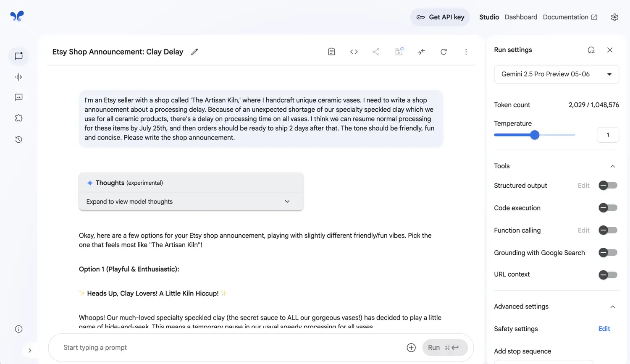The height and width of the screenshot is (364, 630).
Task: Click Edit next to Structured output
Action: (583, 186)
